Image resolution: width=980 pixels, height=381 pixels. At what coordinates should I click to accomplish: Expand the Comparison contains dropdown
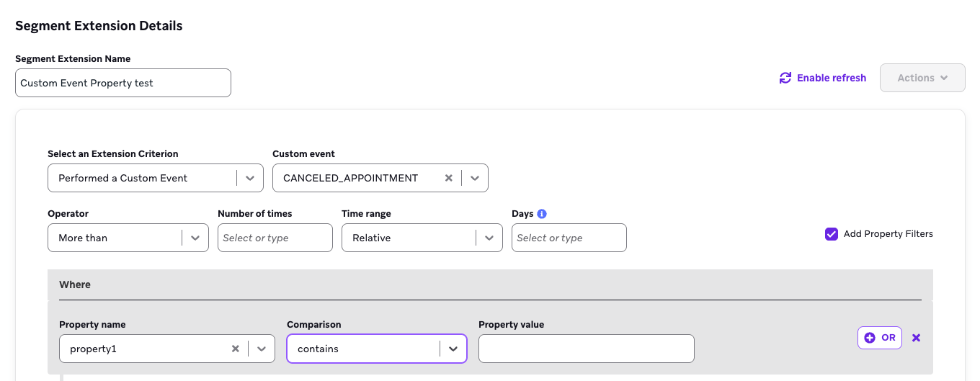pos(377,349)
